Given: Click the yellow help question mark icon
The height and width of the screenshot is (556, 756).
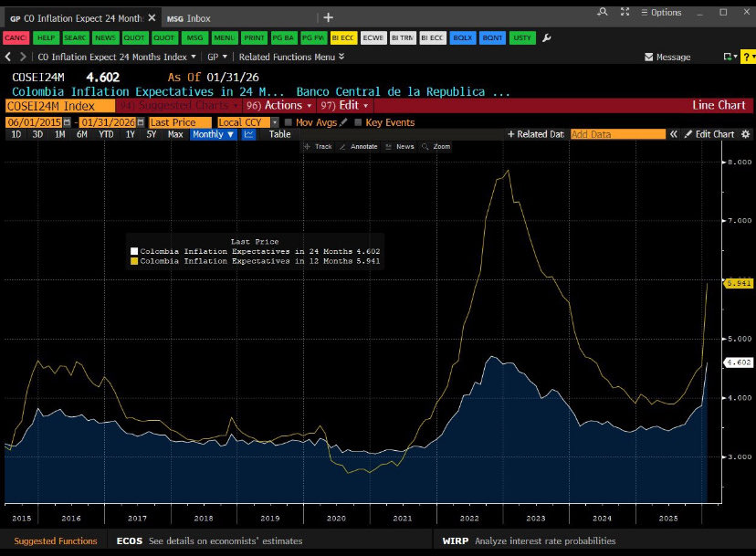Looking at the screenshot, I should click(x=747, y=57).
